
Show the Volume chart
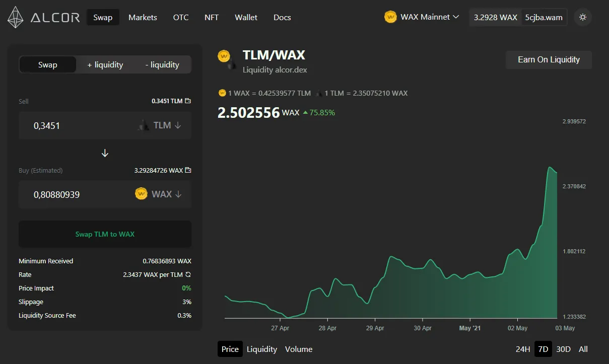pyautogui.click(x=299, y=349)
